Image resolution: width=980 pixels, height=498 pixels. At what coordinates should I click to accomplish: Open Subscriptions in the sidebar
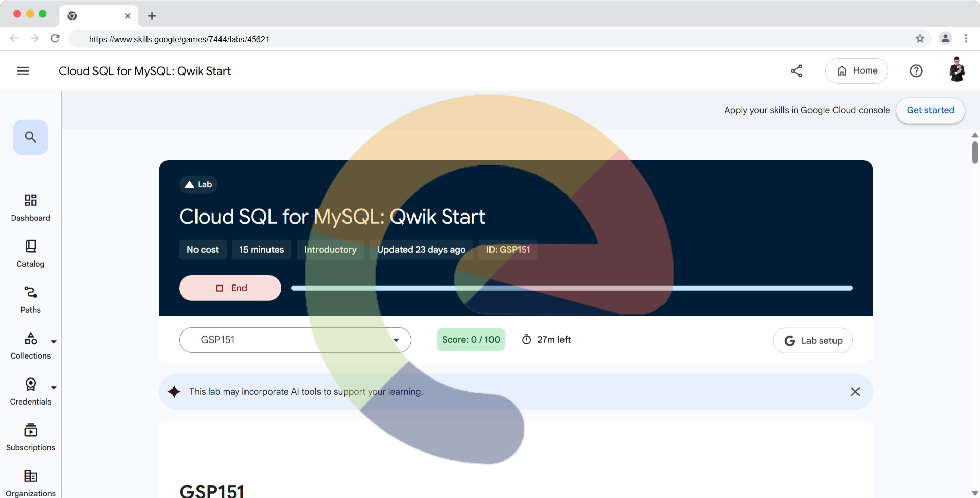point(31,437)
